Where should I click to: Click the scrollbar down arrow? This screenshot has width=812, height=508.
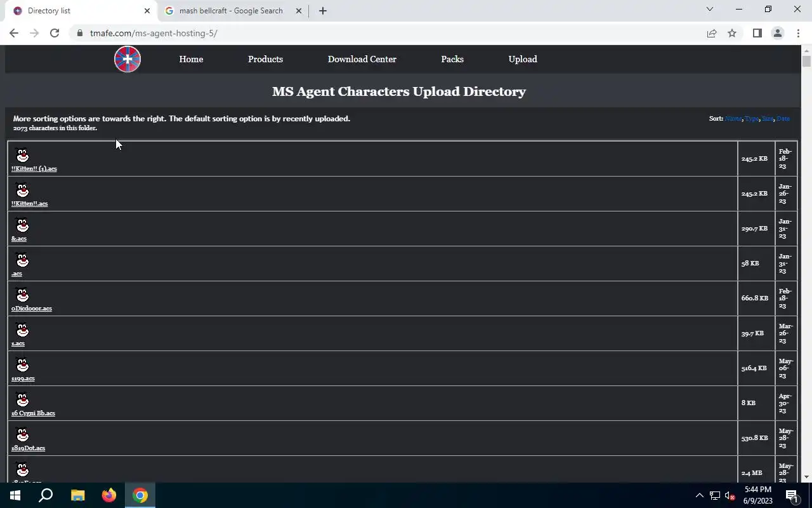point(806,477)
